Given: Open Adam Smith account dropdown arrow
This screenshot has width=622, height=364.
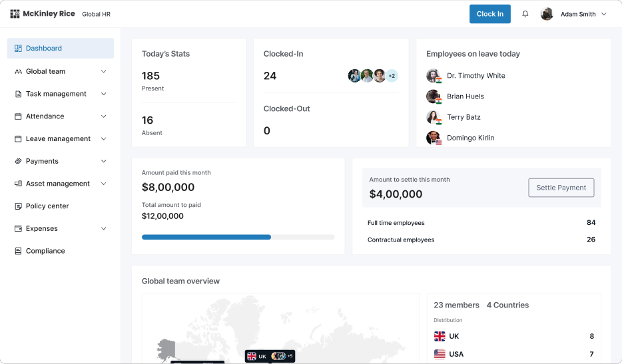Looking at the screenshot, I should 604,14.
